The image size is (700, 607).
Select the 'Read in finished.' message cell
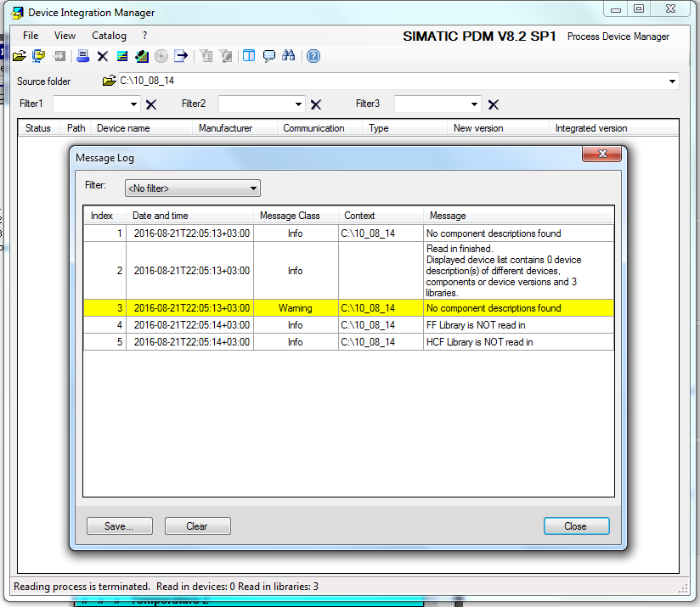(519, 271)
